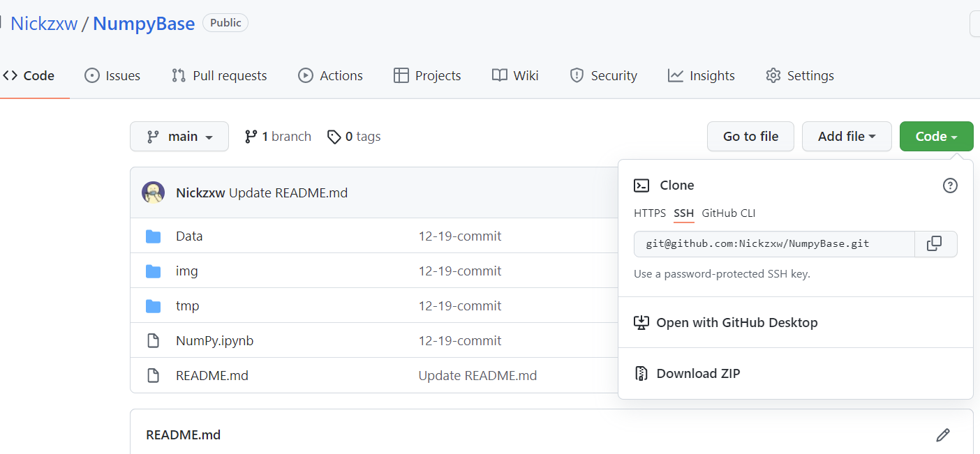Select the GitHub CLI clone option
This screenshot has height=454, width=980.
(729, 213)
